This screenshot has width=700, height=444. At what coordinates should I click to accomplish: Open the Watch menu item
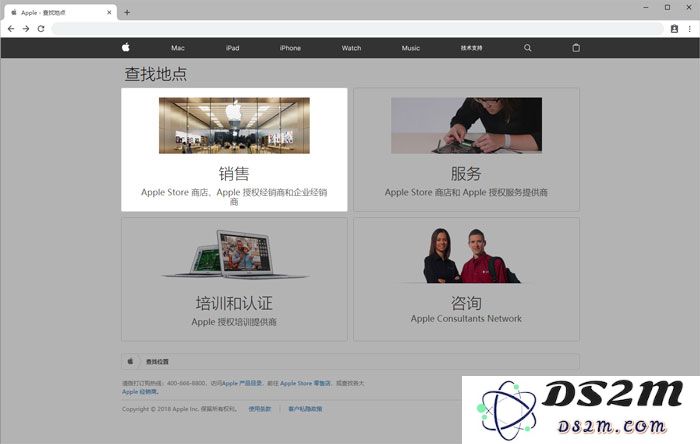[x=351, y=48]
